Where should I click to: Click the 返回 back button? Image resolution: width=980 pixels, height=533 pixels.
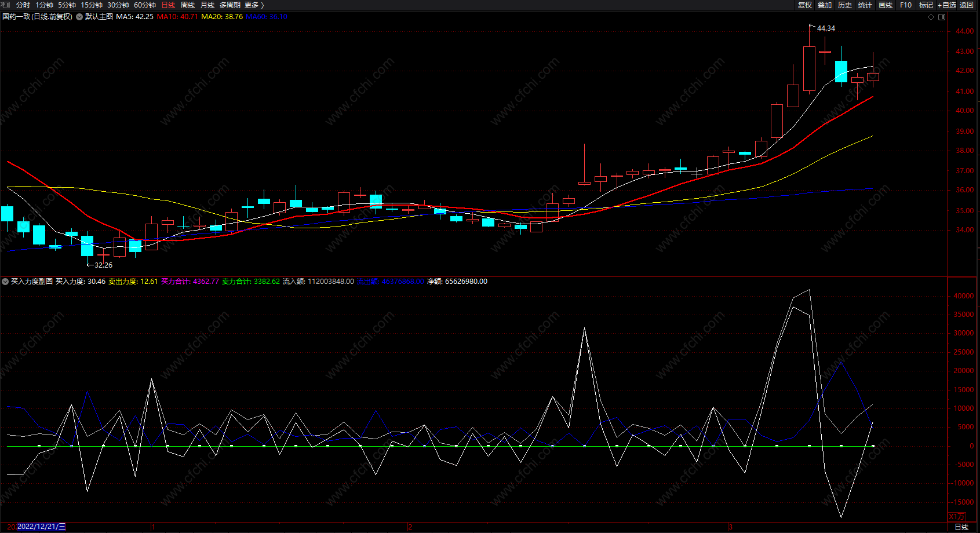click(967, 5)
